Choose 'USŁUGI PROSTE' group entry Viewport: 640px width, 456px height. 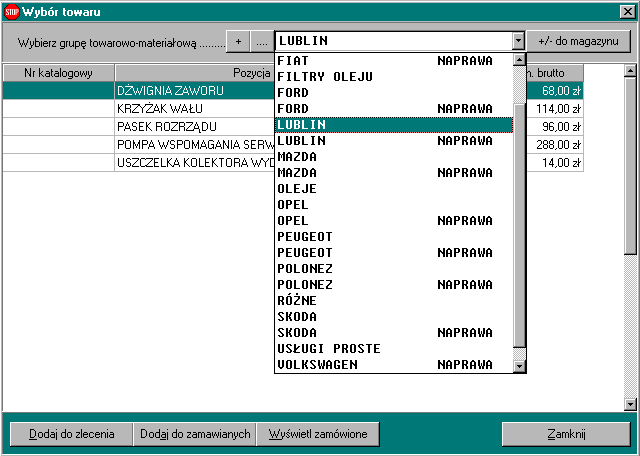394,349
